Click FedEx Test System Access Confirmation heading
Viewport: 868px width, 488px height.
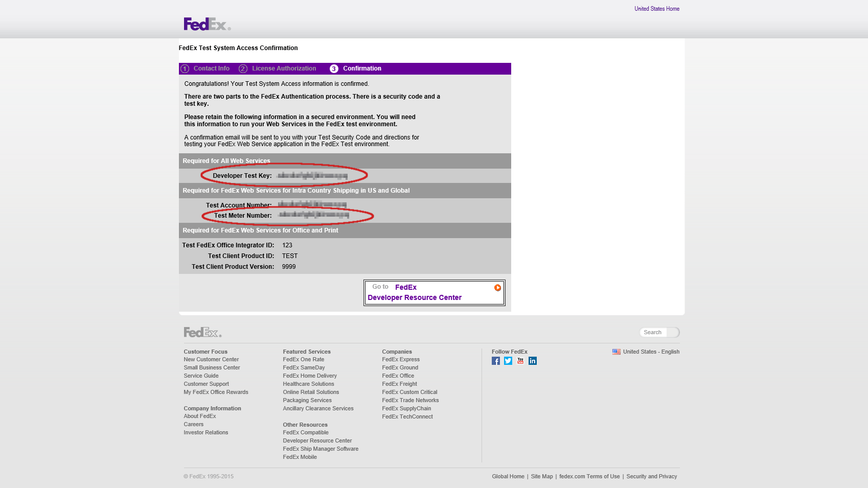(238, 48)
